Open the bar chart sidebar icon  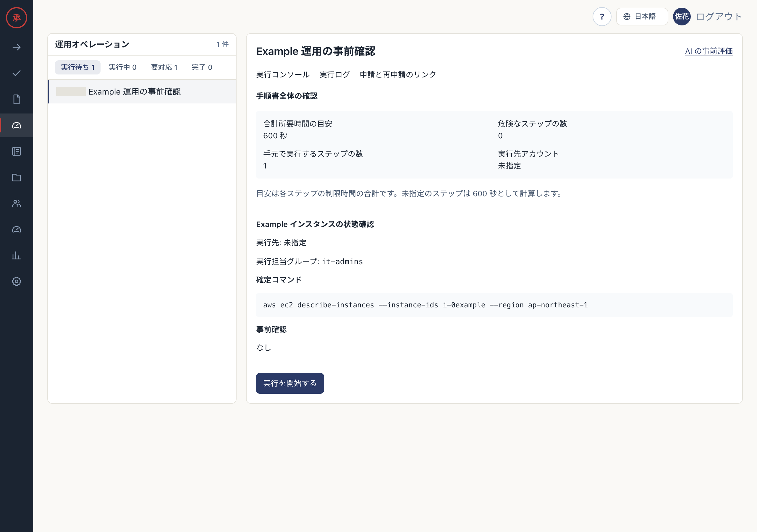coord(17,255)
